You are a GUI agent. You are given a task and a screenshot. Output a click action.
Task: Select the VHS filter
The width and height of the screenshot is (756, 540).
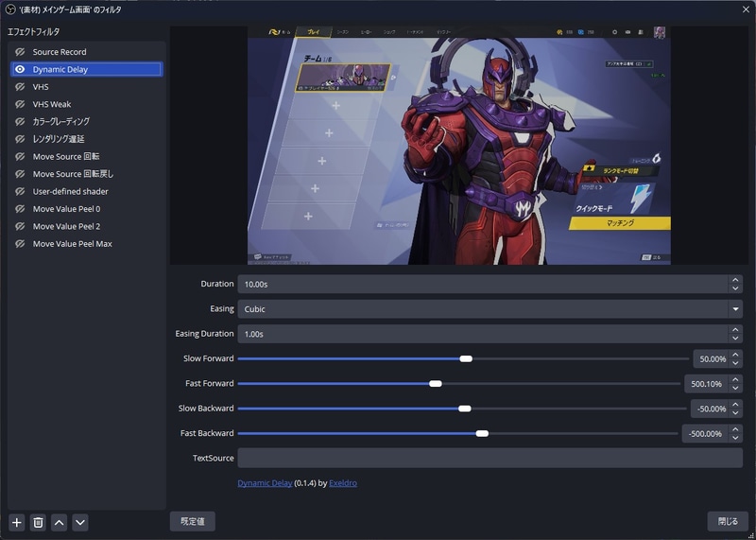click(87, 87)
